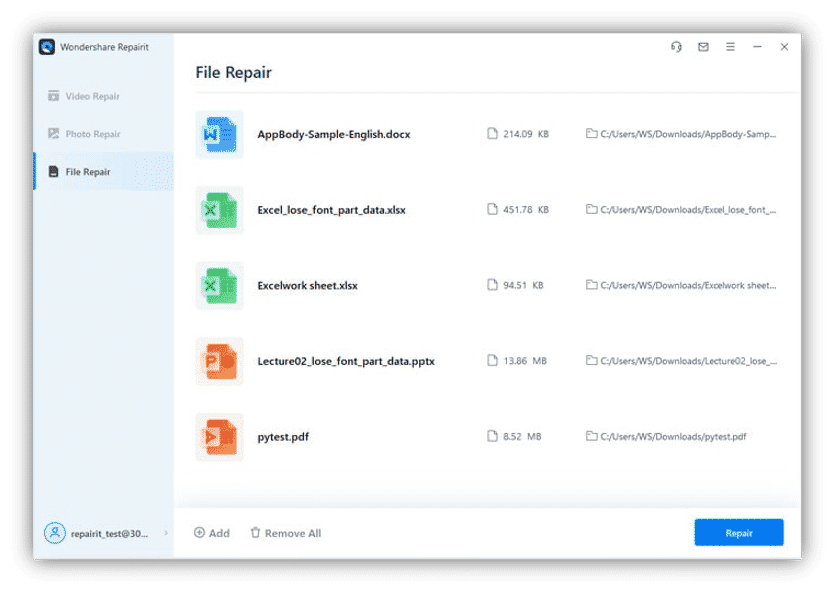Open the mail feedback icon
The image size is (833, 591).
pos(703,47)
